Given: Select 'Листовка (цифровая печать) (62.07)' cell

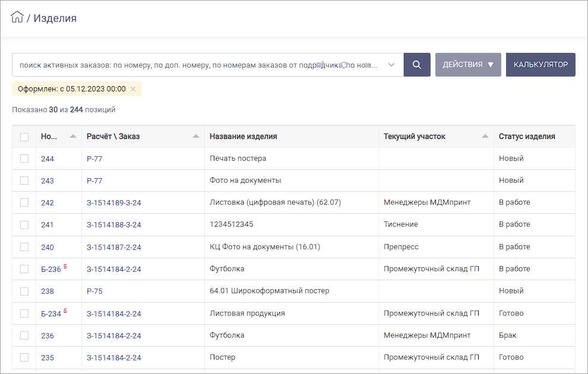Looking at the screenshot, I should [x=275, y=202].
